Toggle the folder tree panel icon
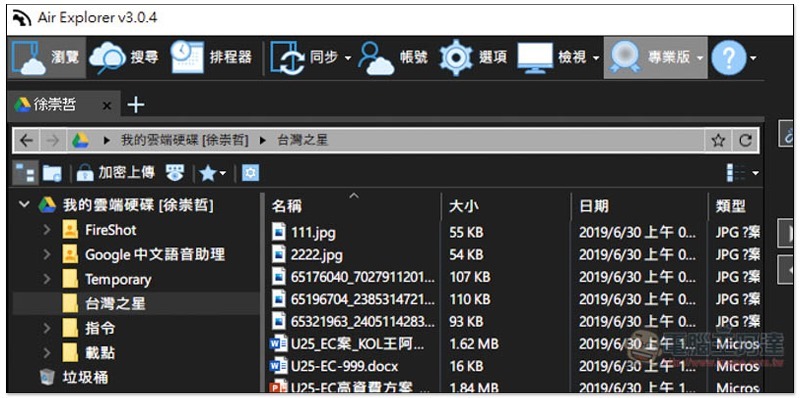 24,173
